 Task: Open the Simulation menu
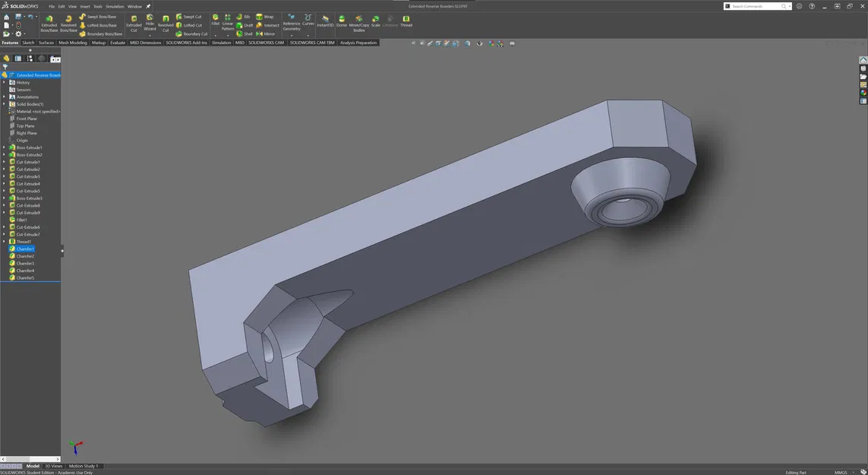114,6
